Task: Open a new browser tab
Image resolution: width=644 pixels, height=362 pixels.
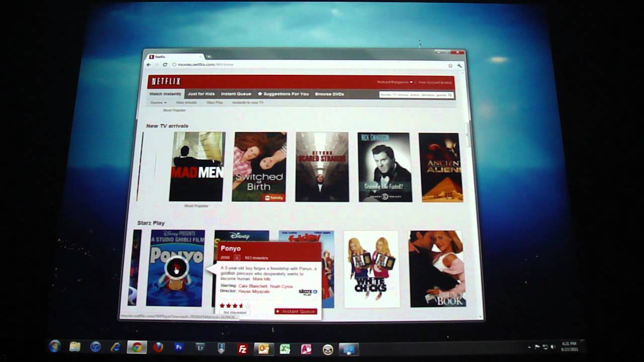Action: coord(209,56)
